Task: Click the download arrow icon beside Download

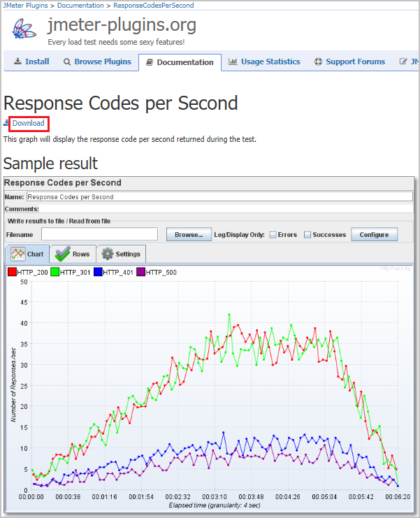Action: click(6, 123)
